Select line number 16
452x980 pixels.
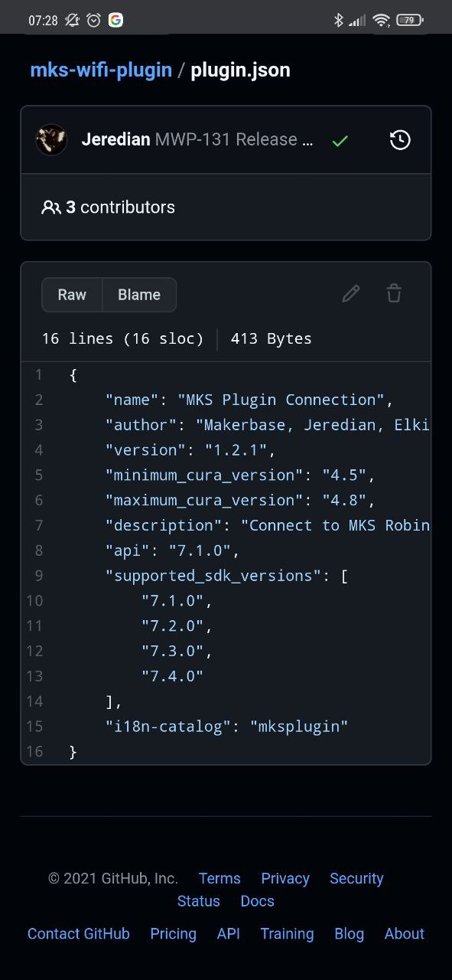pos(34,752)
